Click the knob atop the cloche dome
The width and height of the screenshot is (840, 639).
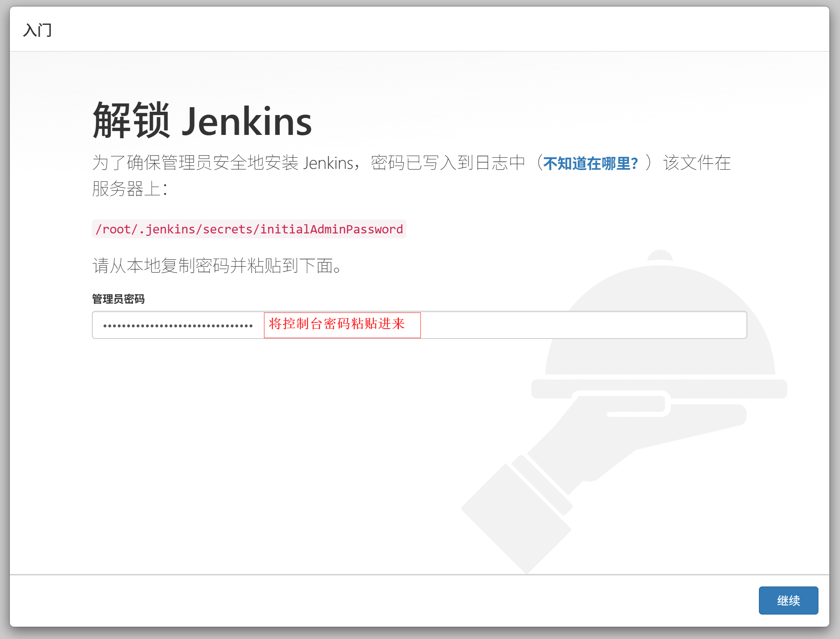[x=660, y=255]
